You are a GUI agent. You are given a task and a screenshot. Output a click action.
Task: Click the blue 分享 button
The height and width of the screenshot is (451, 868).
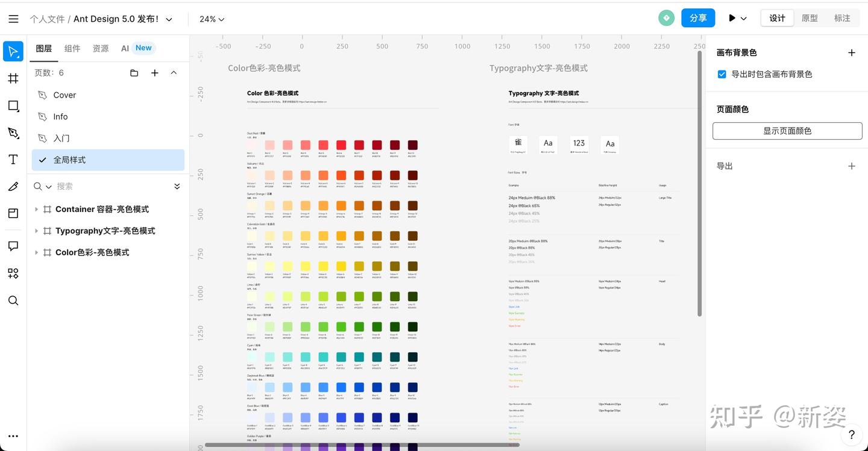pyautogui.click(x=698, y=18)
